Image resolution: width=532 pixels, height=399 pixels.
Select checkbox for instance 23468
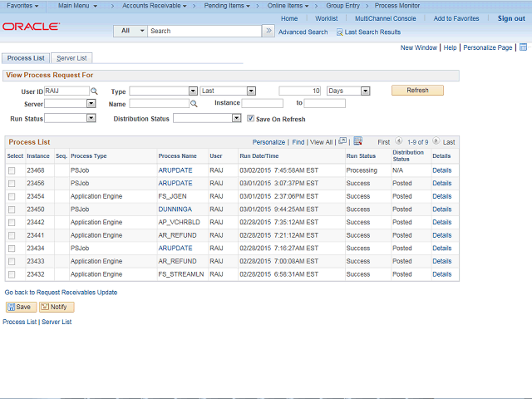click(12, 170)
